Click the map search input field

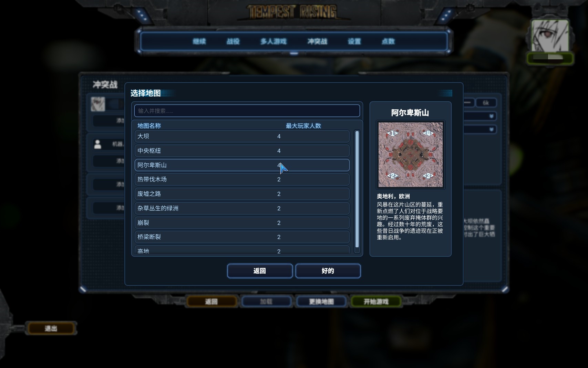tap(247, 111)
